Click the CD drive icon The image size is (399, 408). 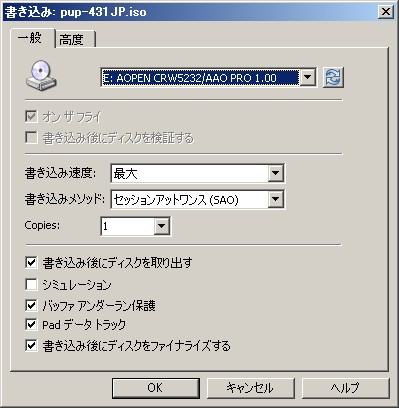[41, 76]
